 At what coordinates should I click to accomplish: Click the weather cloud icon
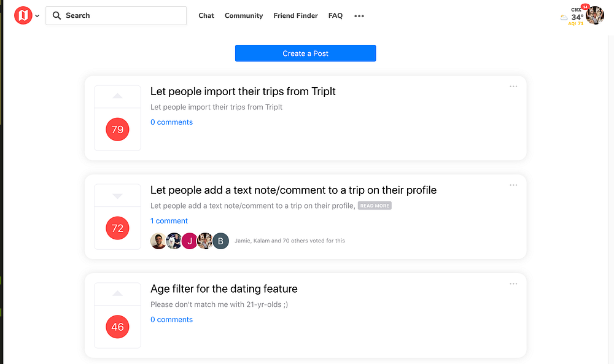[564, 18]
